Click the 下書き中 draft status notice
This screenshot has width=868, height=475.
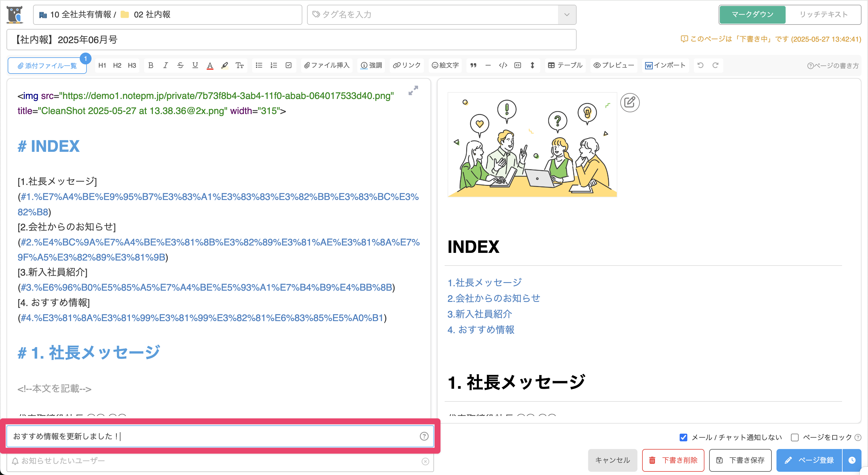[771, 39]
